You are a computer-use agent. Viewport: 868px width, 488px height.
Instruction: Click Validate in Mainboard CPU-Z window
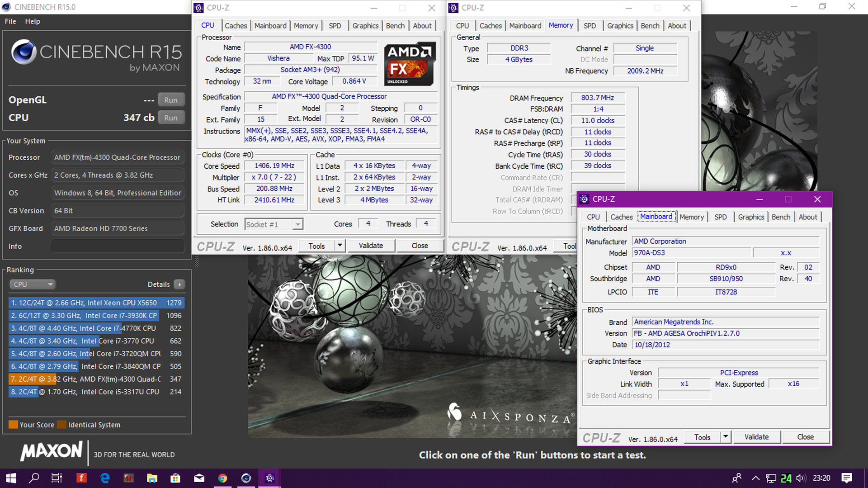click(756, 437)
